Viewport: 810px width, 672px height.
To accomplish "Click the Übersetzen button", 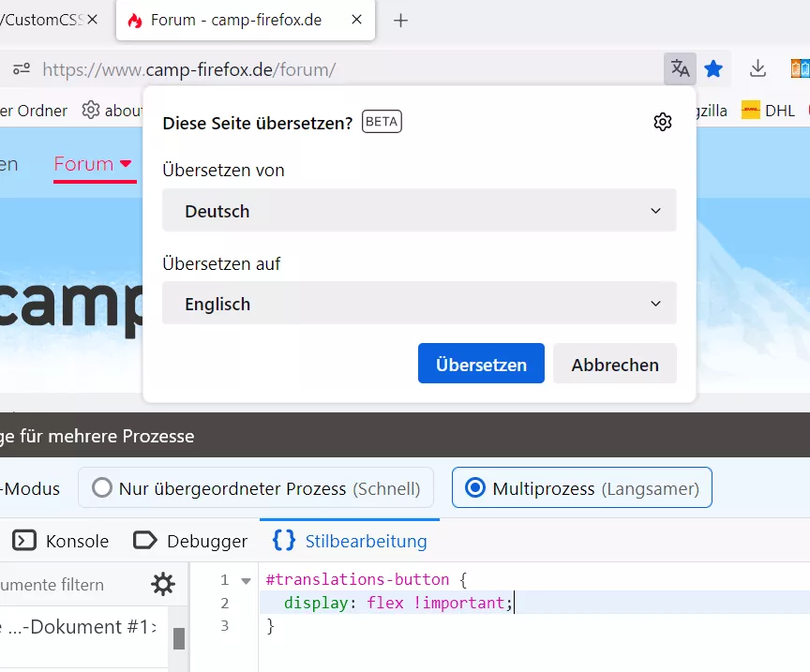I will point(481,364).
